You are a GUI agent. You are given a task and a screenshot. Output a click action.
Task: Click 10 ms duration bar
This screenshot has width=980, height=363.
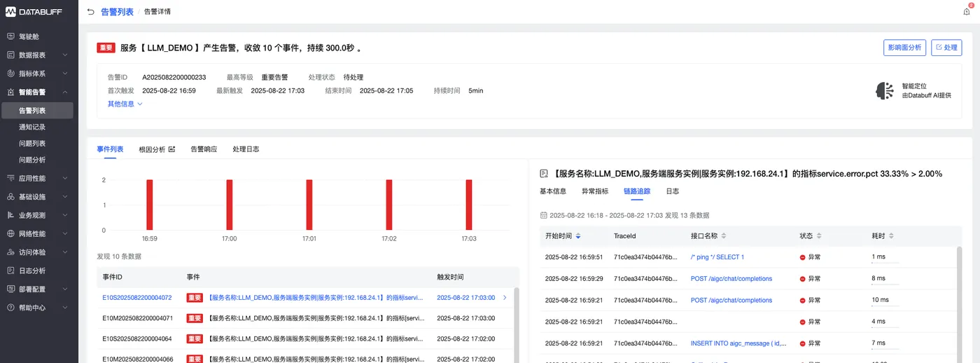[885, 307]
